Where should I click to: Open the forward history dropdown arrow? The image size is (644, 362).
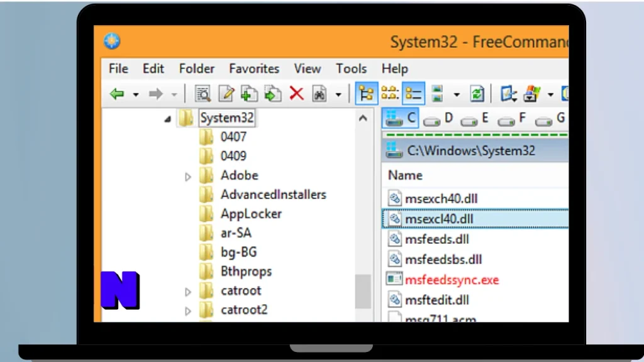[174, 95]
